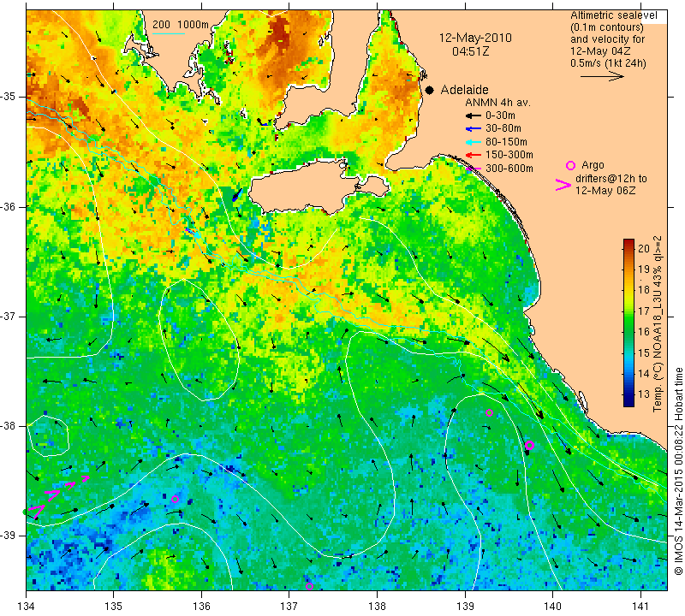685x616 pixels.
Task: Click the 'drifters@12h to' text
Action: click(611, 179)
